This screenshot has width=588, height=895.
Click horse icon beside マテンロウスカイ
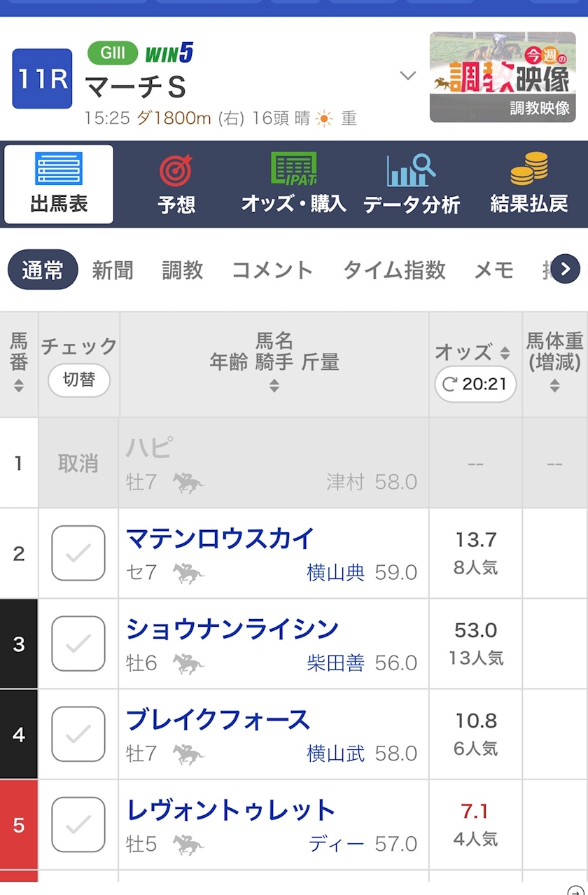coord(188,574)
